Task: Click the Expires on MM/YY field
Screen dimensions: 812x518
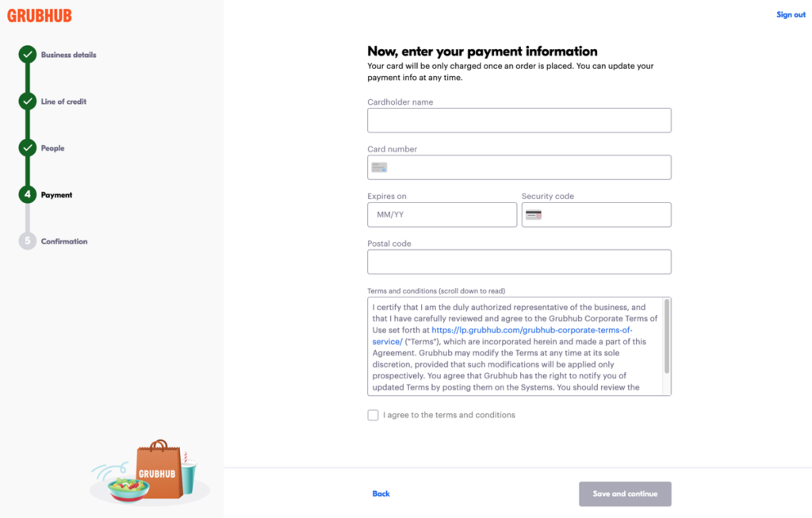Action: click(442, 215)
